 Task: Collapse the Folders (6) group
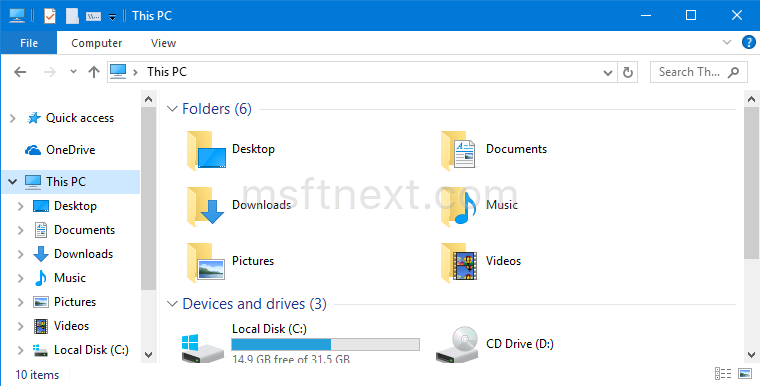tap(172, 109)
